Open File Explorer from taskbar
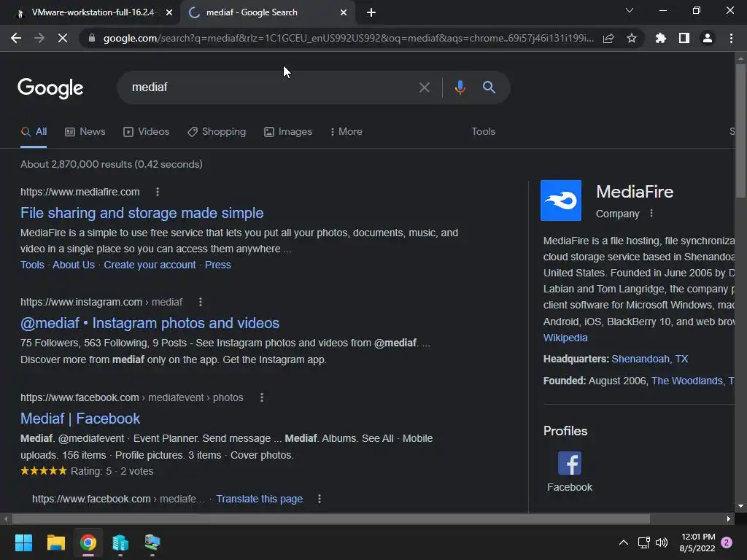747x560 pixels. click(x=55, y=542)
